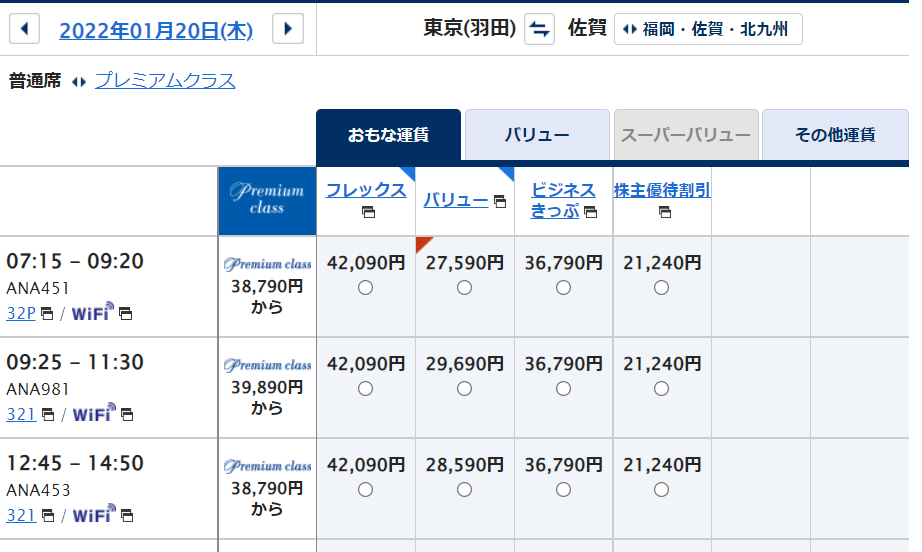
Task: Go to previous day arrow button
Action: (x=25, y=29)
